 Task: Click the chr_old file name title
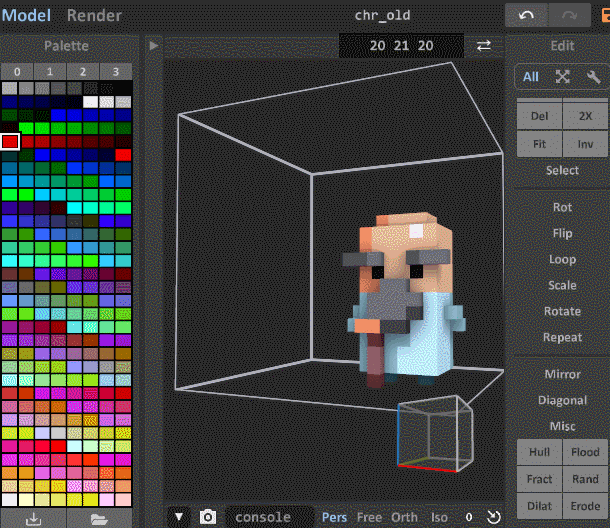click(382, 16)
